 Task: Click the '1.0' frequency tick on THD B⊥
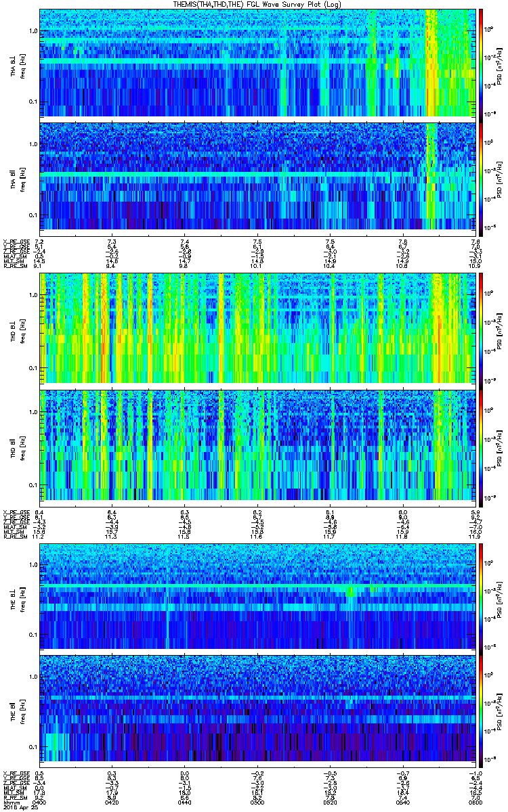(x=33, y=296)
